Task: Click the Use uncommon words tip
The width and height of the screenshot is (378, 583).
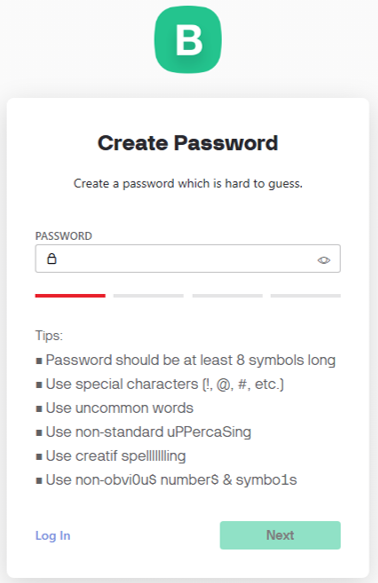Action: coord(114,408)
